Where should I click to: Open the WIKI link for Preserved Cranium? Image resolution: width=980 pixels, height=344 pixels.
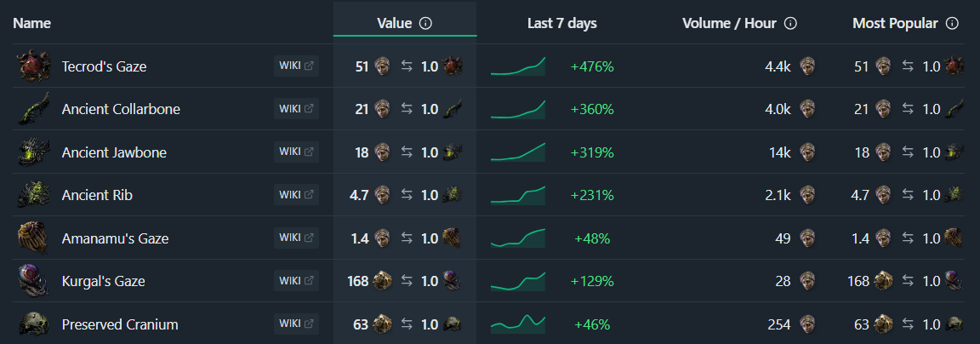point(296,324)
